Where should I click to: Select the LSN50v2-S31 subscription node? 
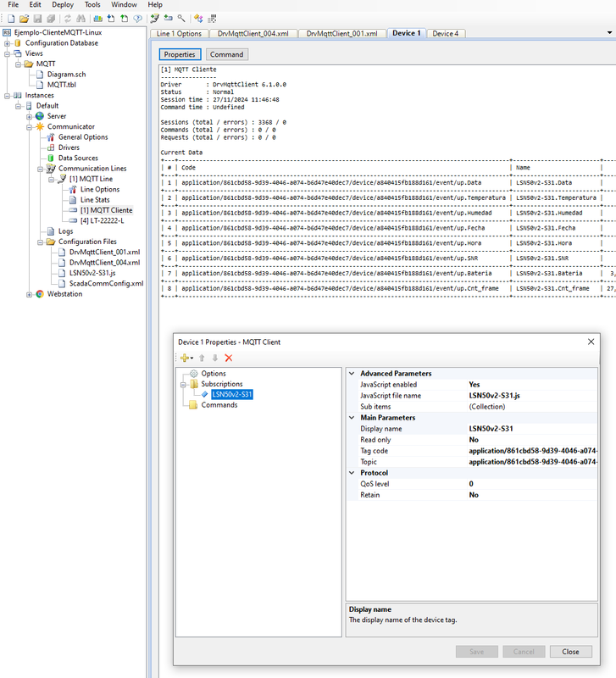[x=232, y=394]
